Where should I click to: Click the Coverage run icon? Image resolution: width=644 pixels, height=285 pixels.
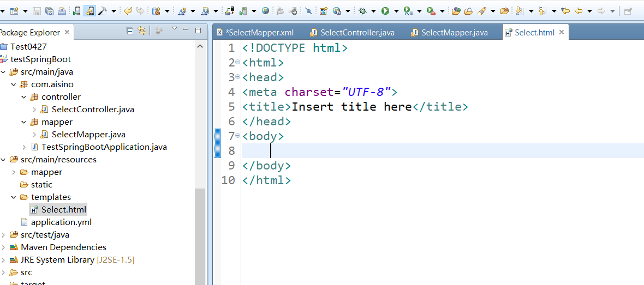pos(408,11)
